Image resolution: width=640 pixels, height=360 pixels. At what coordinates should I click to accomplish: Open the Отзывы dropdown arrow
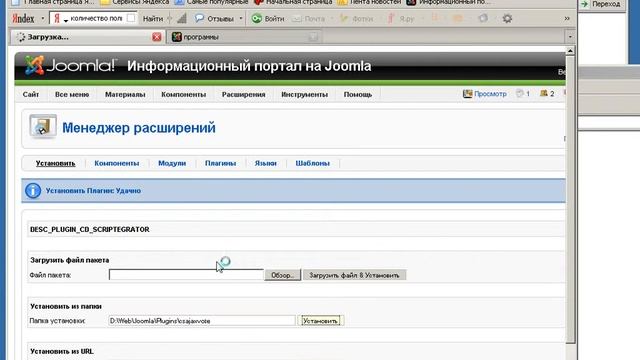click(x=241, y=18)
